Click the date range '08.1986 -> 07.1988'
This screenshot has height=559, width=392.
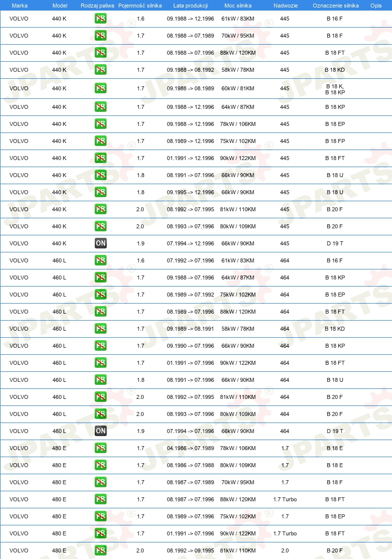190,465
